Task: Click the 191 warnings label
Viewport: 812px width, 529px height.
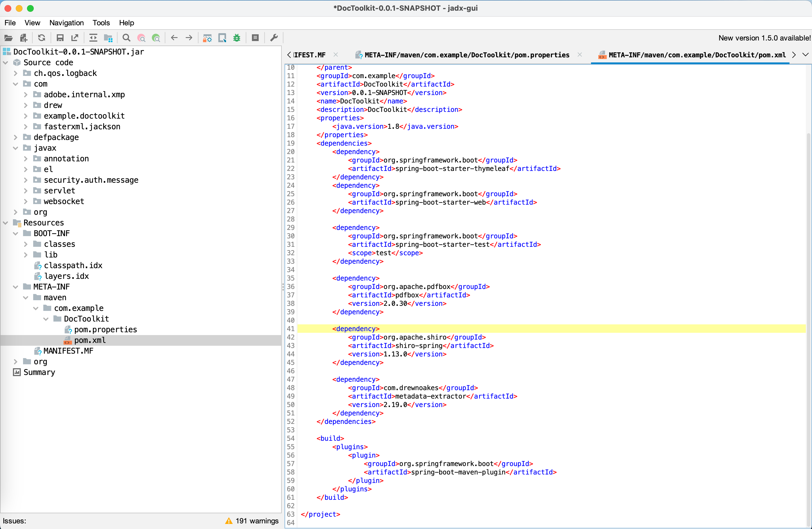Action: 257,521
